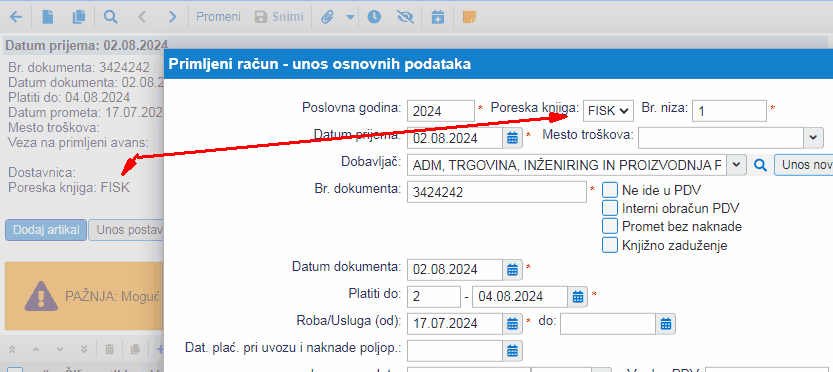Screen dimensions: 833x372
Task: Click the Snimi save button
Action: pyautogui.click(x=279, y=17)
